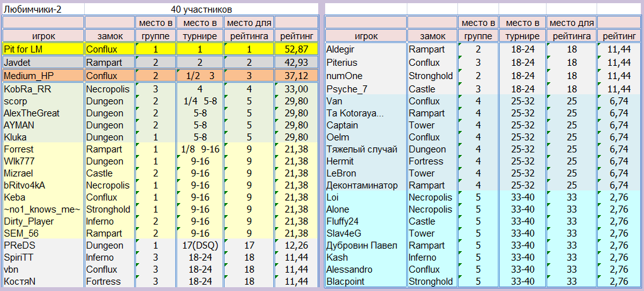Click player name 'AlexTheGreat'
The image size is (644, 291).
(43, 113)
